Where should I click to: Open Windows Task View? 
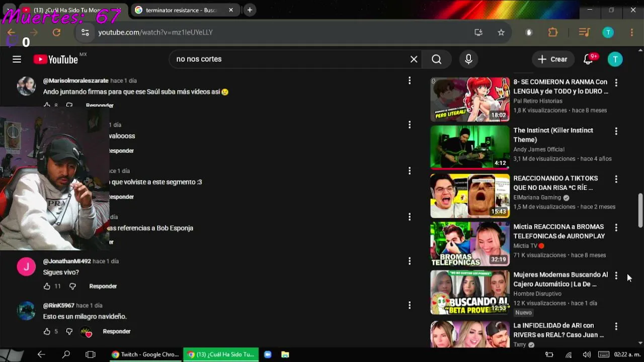point(91,354)
